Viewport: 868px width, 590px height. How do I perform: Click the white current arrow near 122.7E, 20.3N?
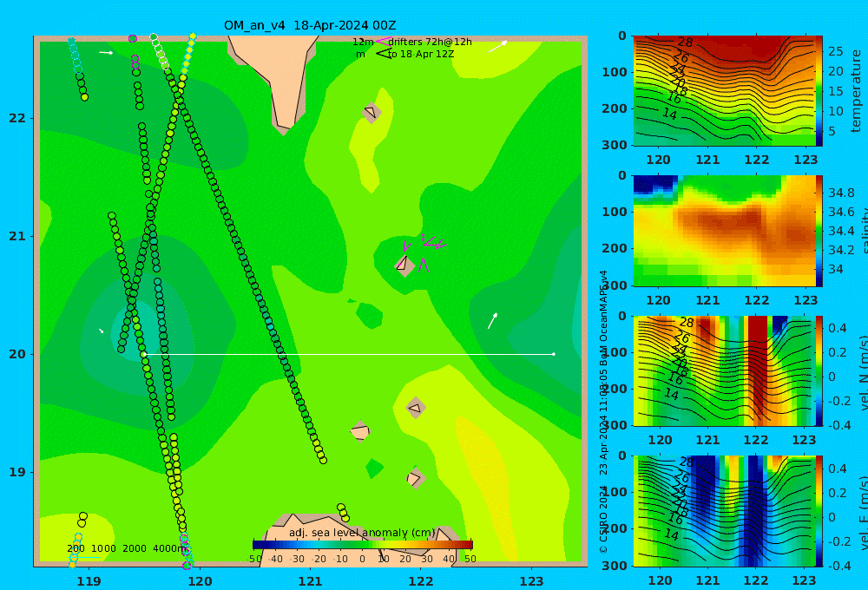[x=492, y=320]
